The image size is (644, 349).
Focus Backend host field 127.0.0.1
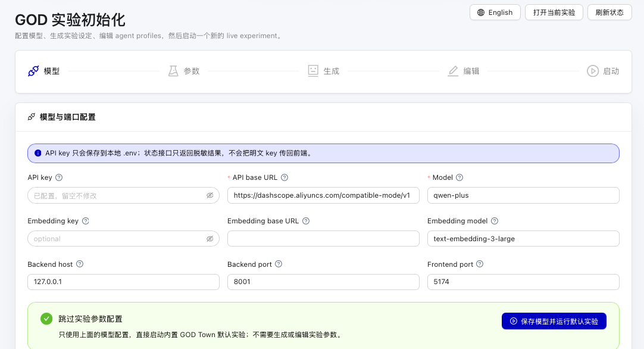(123, 282)
